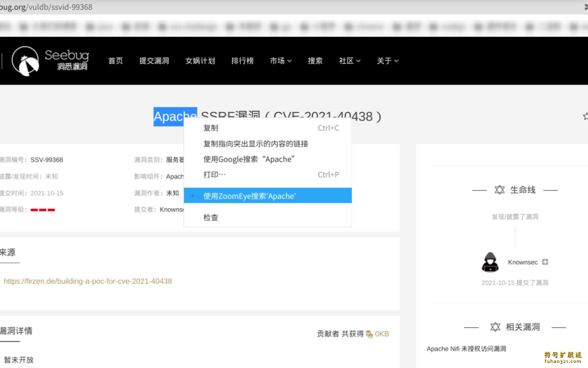Click the favorite star at title right
The height and width of the screenshot is (368, 588).
[x=585, y=116]
